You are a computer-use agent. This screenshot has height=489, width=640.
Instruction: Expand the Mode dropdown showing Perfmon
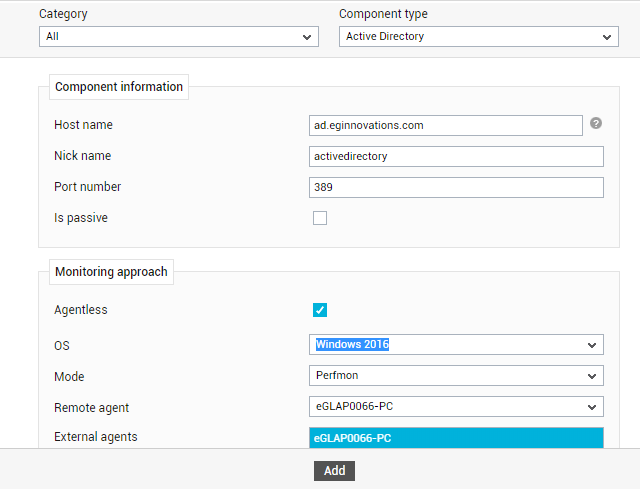(x=456, y=376)
